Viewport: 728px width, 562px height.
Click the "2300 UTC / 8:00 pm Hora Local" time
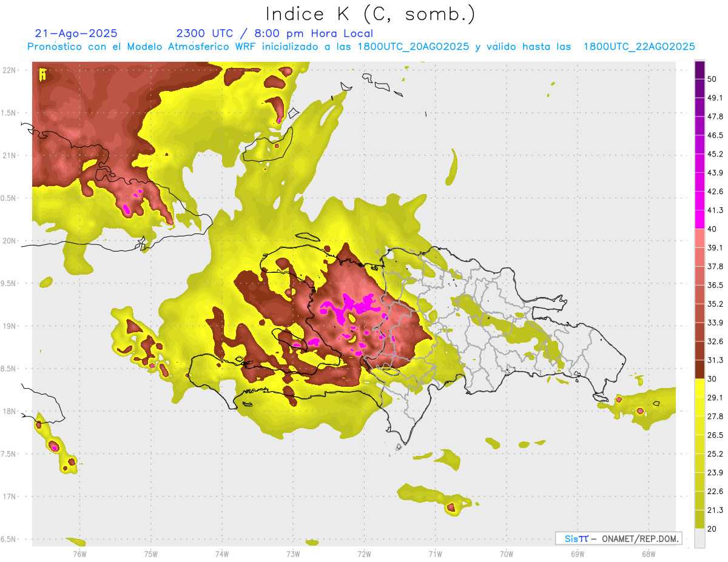tap(274, 33)
